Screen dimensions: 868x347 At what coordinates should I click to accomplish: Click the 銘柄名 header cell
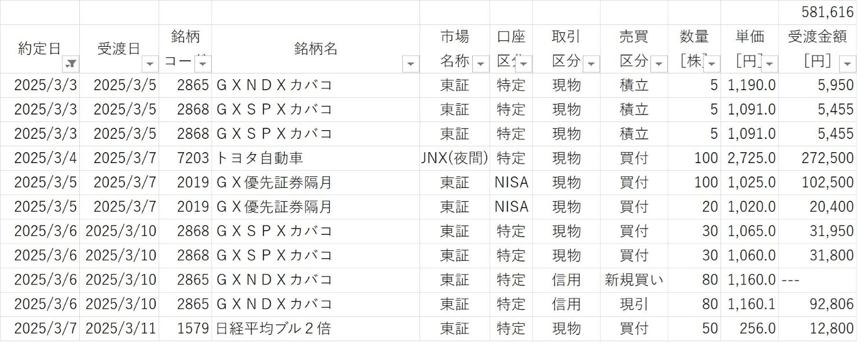[315, 49]
